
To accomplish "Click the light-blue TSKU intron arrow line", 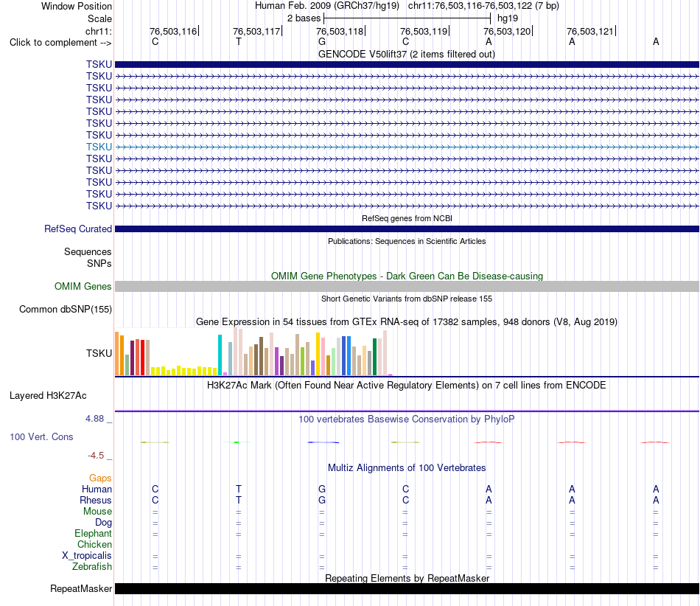I will [407, 147].
